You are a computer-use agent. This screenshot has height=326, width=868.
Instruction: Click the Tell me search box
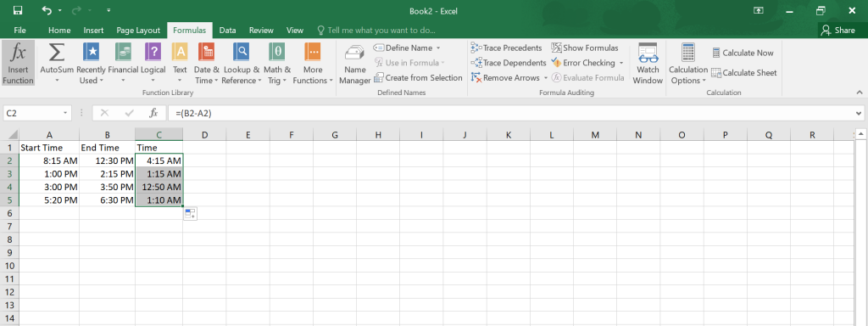(376, 31)
